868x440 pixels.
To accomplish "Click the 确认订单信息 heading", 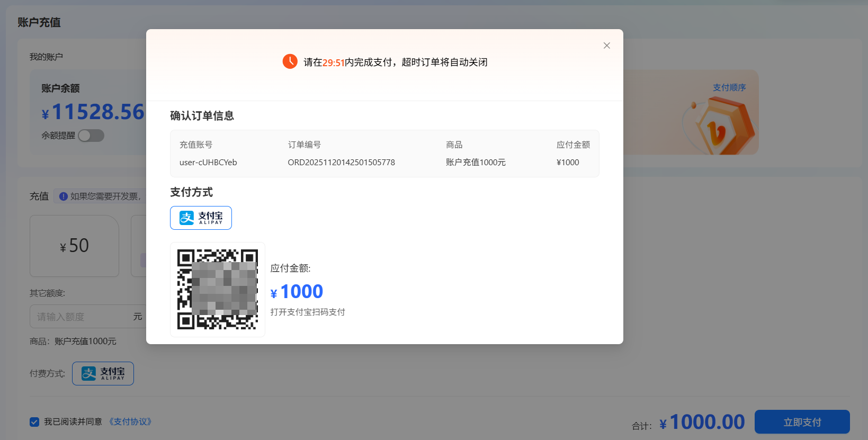I will pos(202,115).
